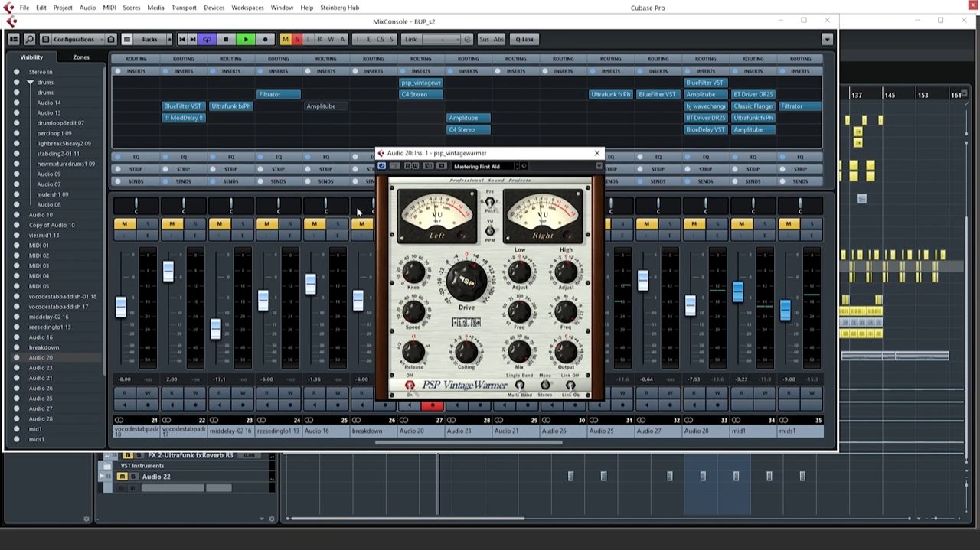Toggle visibility dot for Stereo In
The image size is (980, 550).
[16, 72]
